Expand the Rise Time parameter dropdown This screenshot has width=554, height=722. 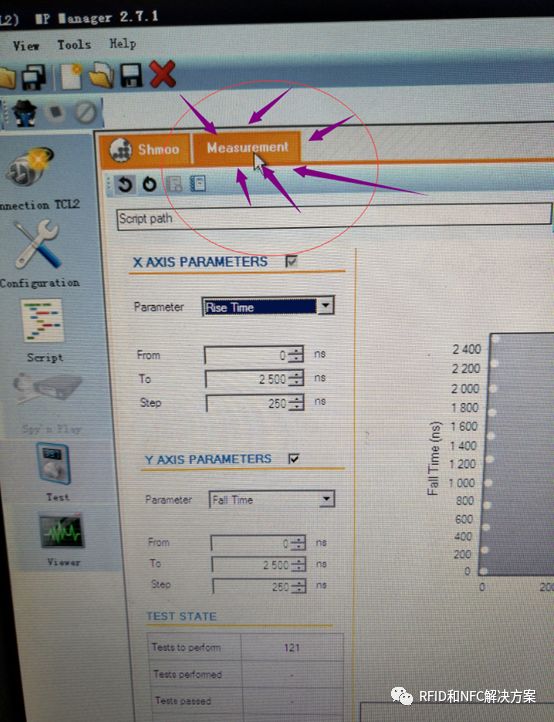326,306
